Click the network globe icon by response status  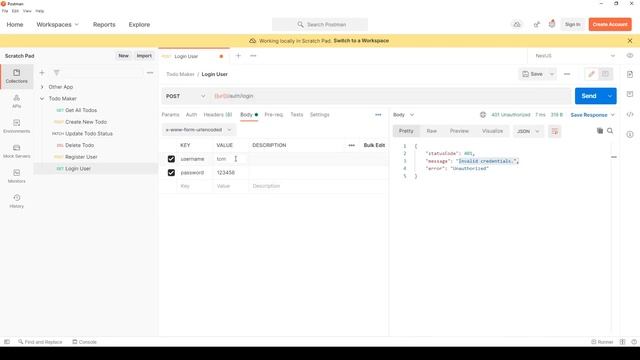pyautogui.click(x=483, y=115)
